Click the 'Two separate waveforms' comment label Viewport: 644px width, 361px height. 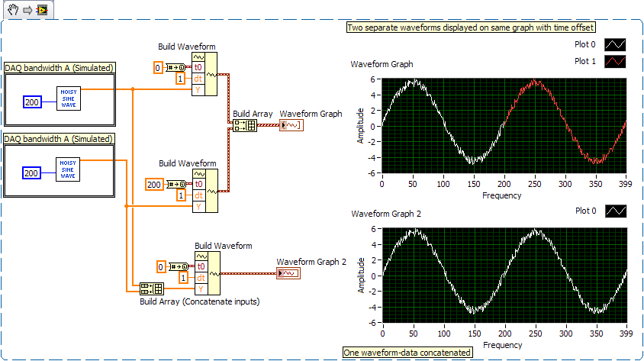tap(471, 27)
